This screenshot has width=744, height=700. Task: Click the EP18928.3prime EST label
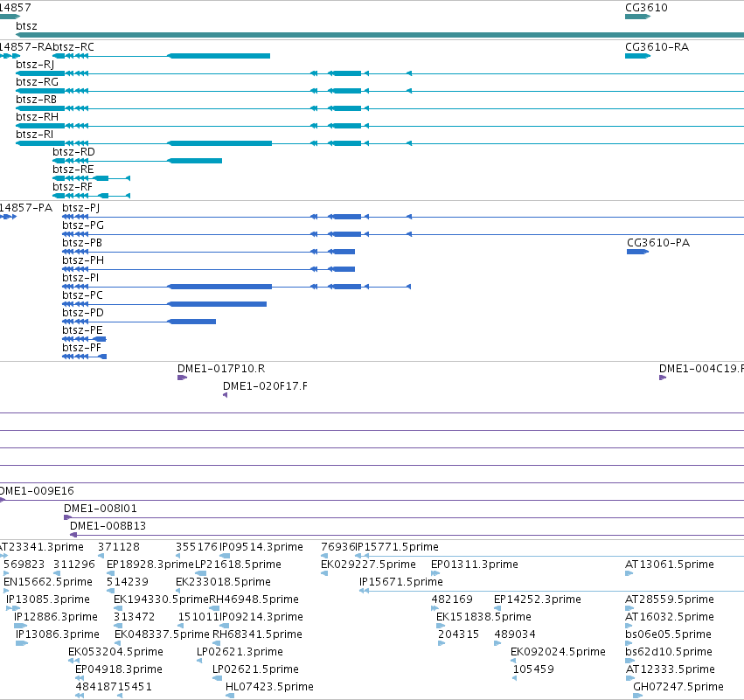pyautogui.click(x=150, y=565)
